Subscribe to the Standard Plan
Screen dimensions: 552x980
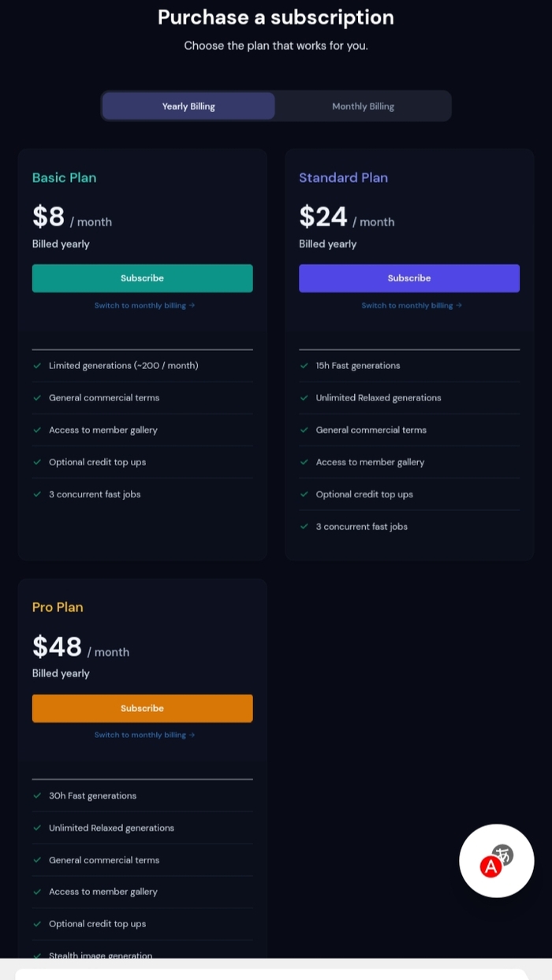[x=408, y=278]
